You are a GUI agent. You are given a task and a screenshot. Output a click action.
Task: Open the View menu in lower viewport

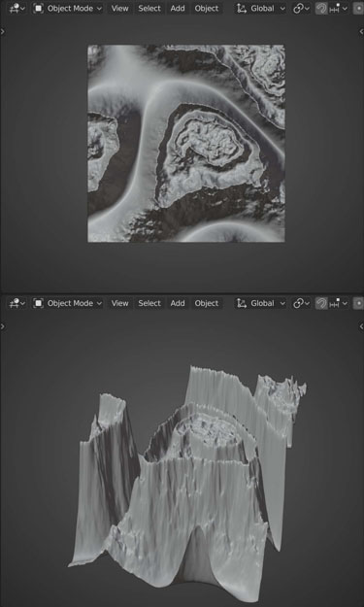click(x=120, y=303)
